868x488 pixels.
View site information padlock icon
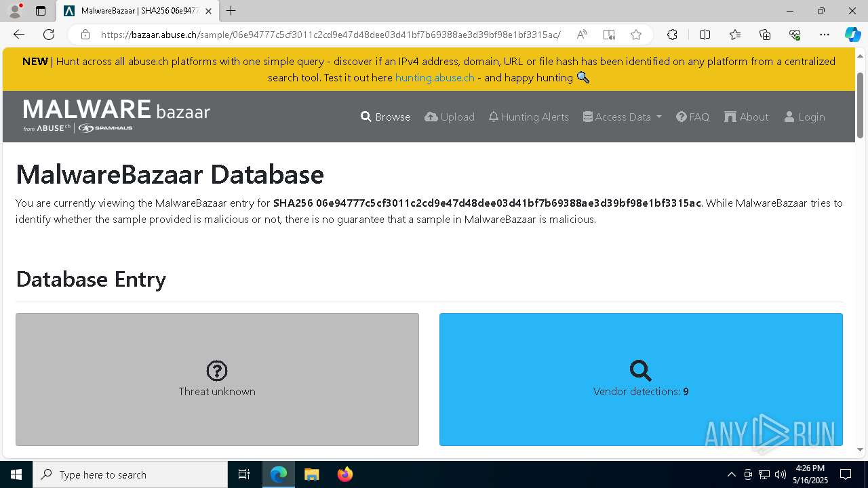85,35
